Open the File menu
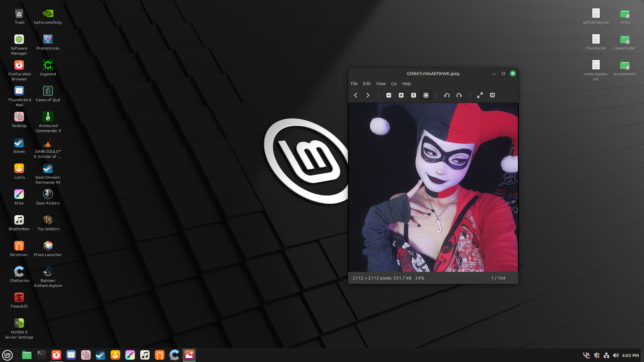Image resolution: width=644 pixels, height=362 pixels. pos(354,83)
